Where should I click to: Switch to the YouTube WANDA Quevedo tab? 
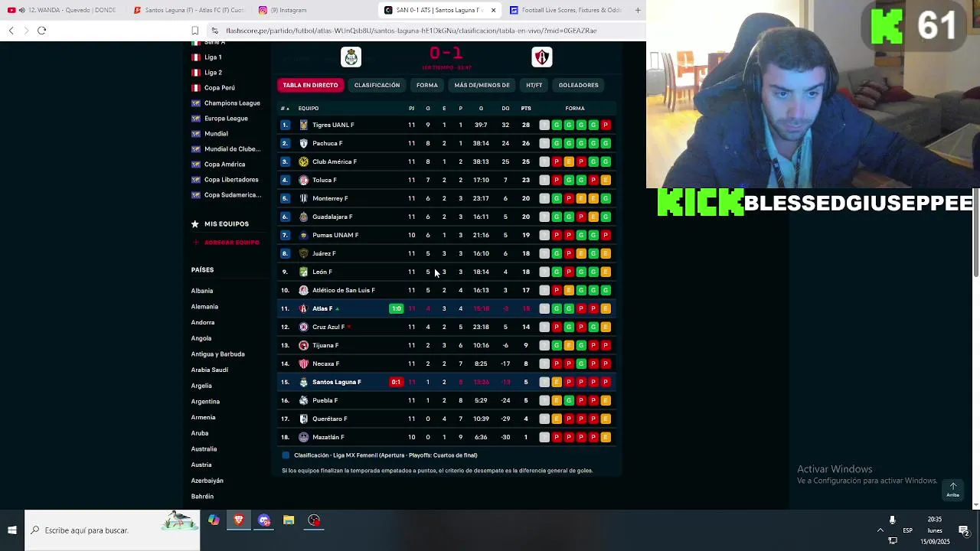(61, 10)
